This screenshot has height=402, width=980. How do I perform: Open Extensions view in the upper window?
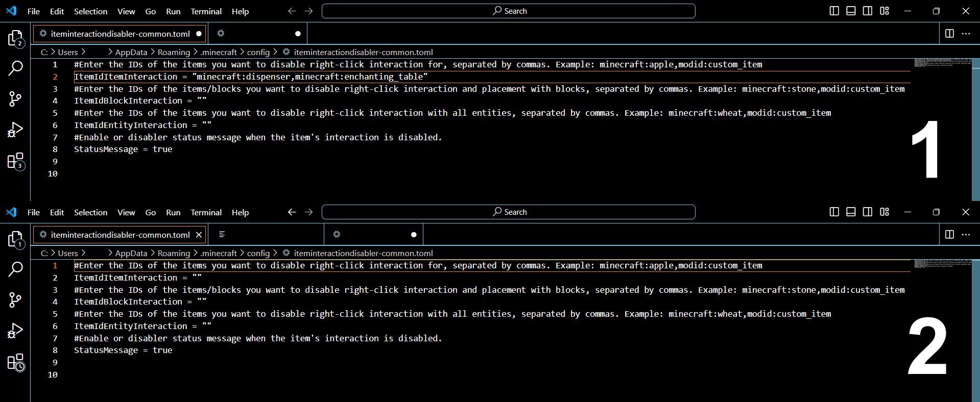16,161
